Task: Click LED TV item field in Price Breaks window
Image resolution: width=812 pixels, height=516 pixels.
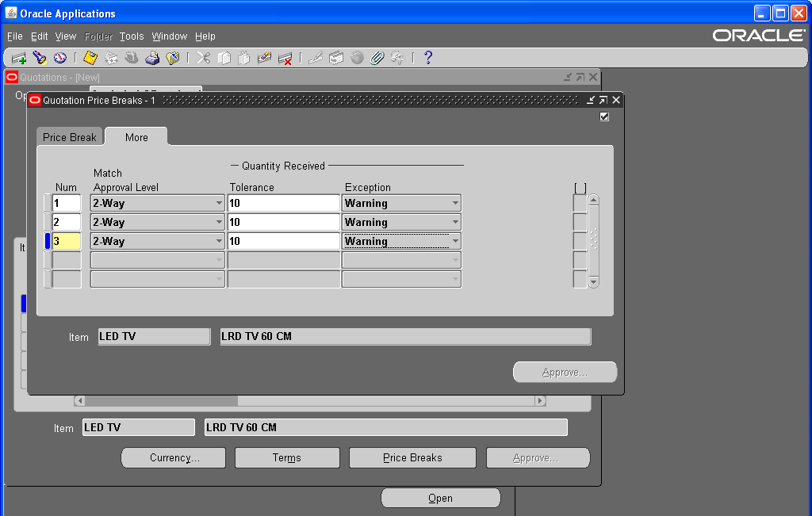Action: tap(155, 336)
